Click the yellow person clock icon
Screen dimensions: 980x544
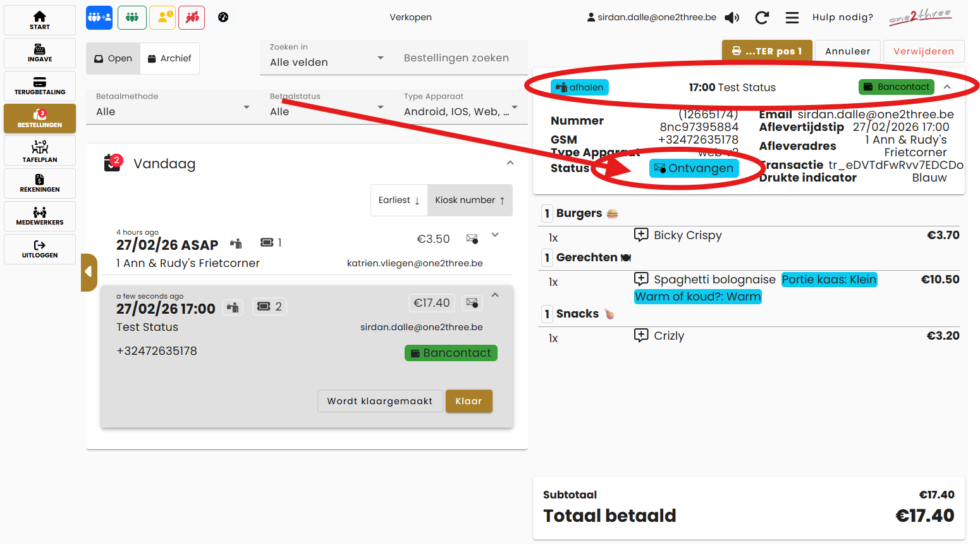pos(162,18)
